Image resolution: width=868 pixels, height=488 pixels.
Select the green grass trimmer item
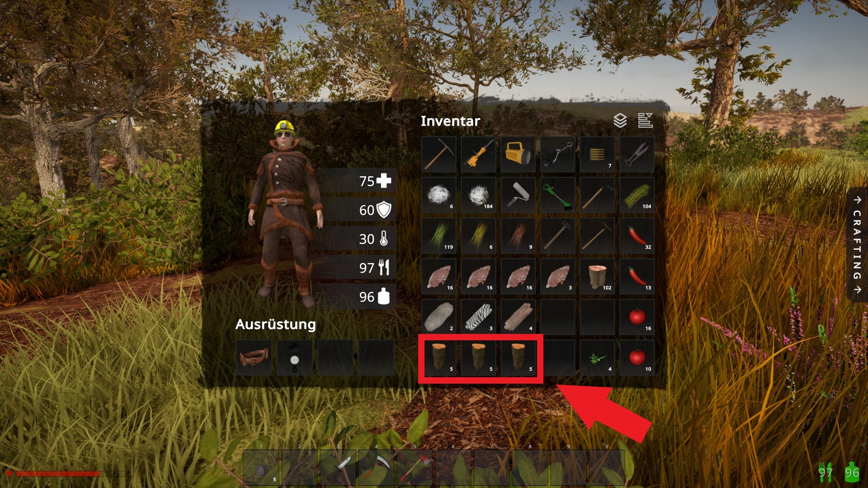[x=558, y=195]
